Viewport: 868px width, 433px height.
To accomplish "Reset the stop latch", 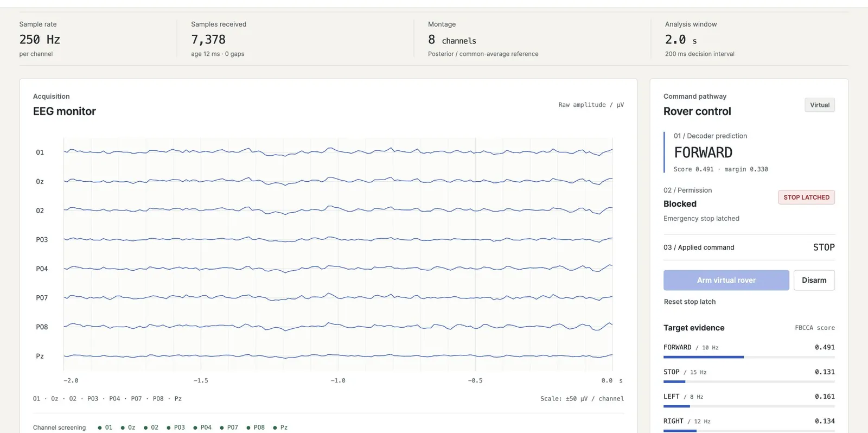I will pyautogui.click(x=690, y=302).
